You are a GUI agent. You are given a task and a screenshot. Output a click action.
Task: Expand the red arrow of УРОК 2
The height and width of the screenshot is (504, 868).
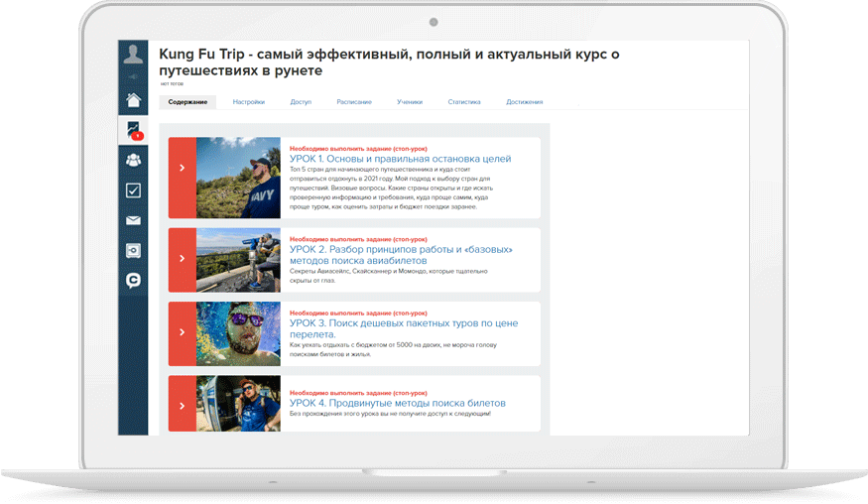click(x=183, y=260)
